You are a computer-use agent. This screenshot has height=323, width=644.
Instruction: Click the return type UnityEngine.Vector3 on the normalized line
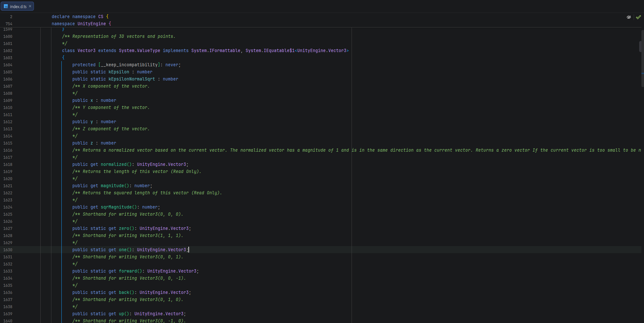click(162, 165)
